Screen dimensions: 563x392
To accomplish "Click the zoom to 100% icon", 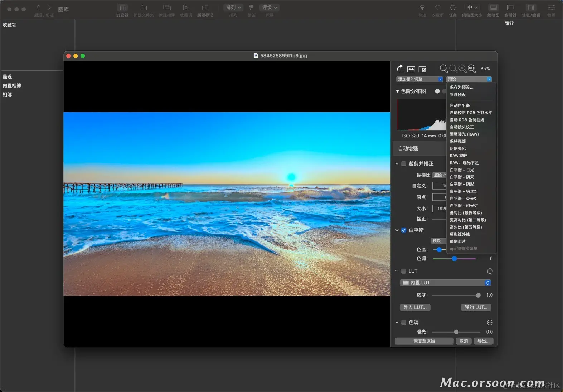I will tap(472, 69).
